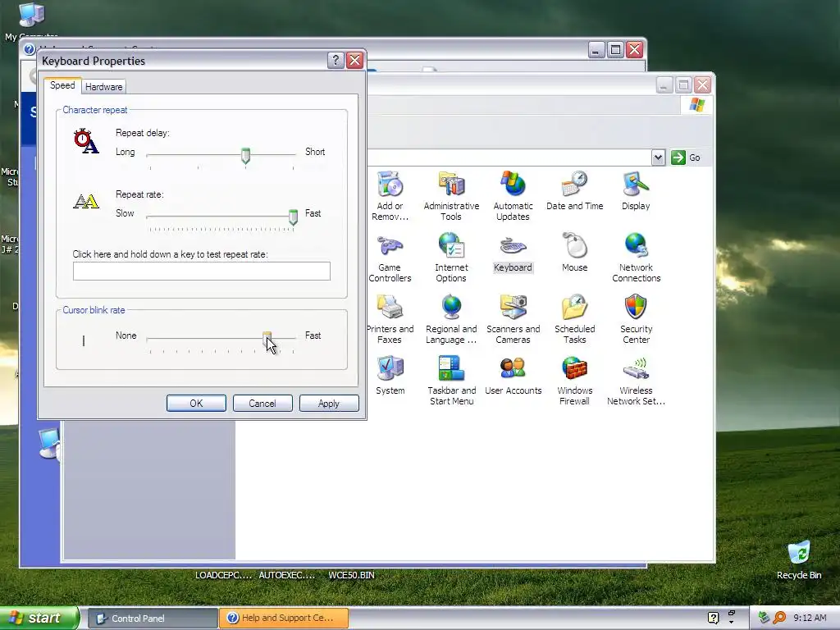
Task: Click OK in Keyboard Properties
Action: click(x=196, y=404)
